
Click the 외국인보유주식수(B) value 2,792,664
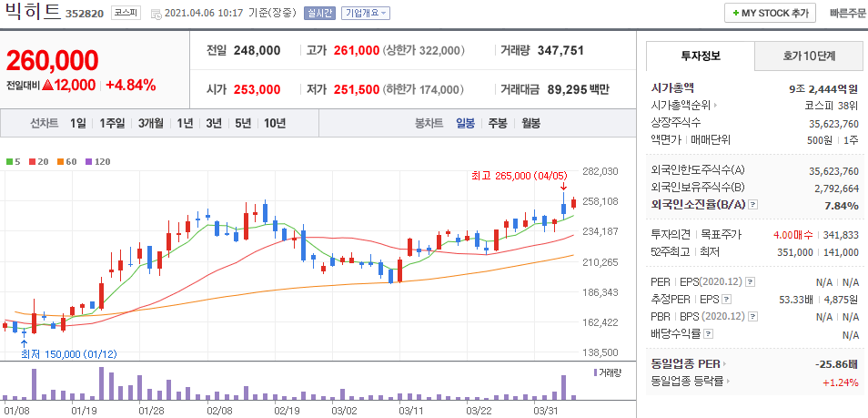[836, 188]
